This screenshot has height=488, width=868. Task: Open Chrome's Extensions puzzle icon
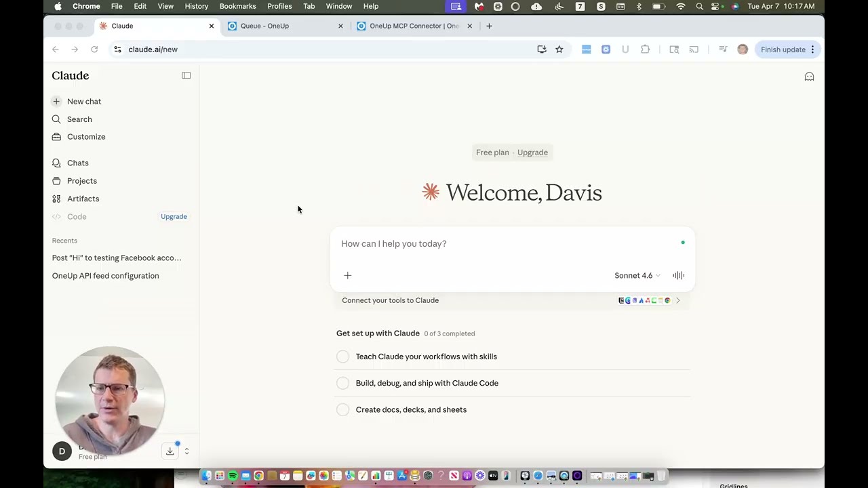pos(645,49)
